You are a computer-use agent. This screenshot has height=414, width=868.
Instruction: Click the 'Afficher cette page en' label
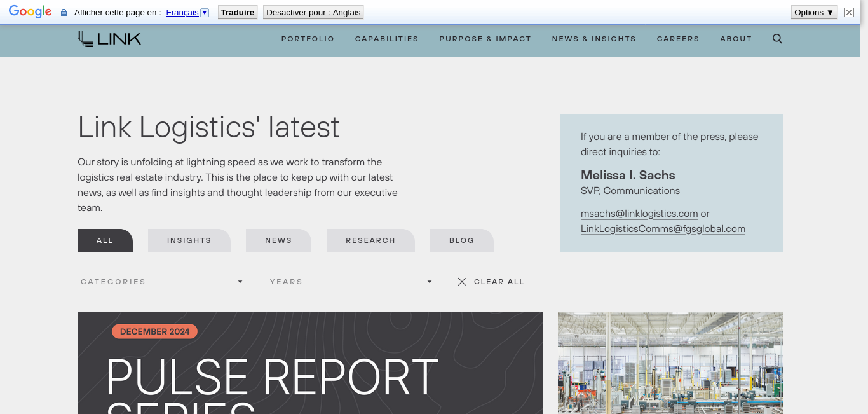(118, 13)
